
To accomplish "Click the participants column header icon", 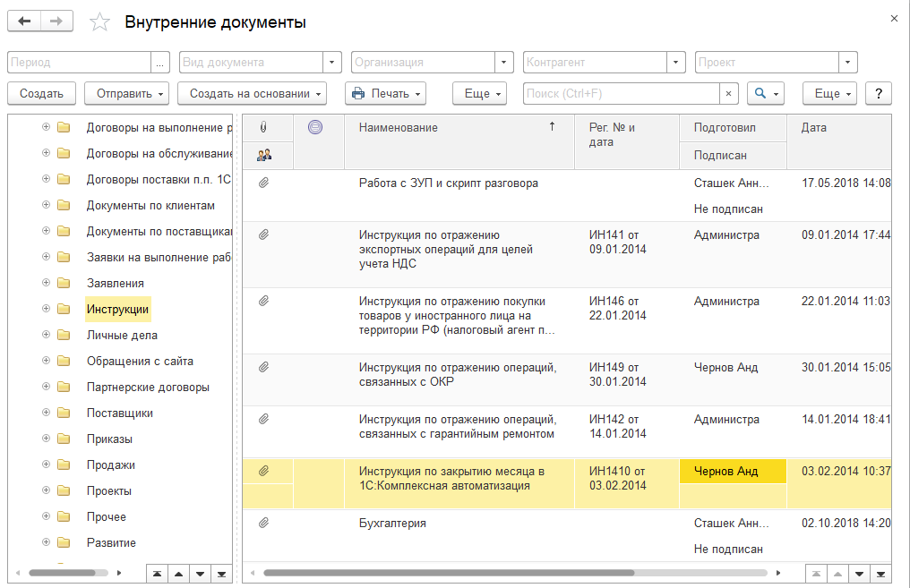I will (263, 155).
